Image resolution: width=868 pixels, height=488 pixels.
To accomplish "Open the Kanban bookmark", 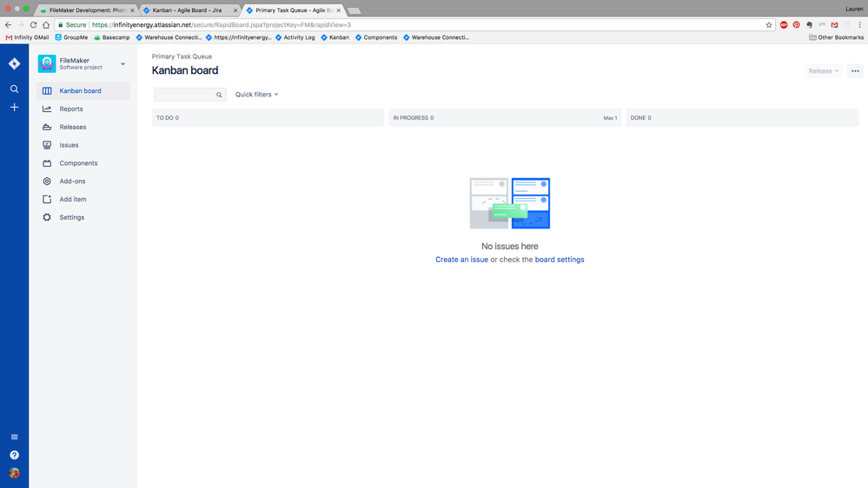I will pos(335,37).
